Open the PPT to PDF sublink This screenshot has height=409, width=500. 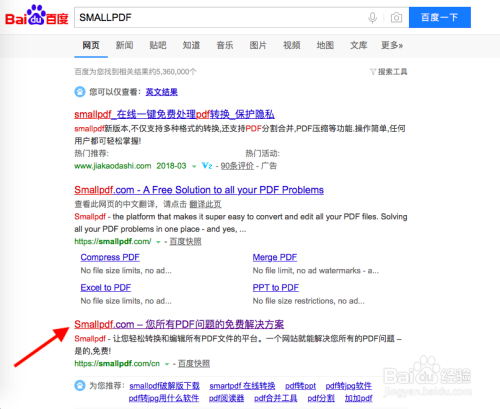(276, 288)
